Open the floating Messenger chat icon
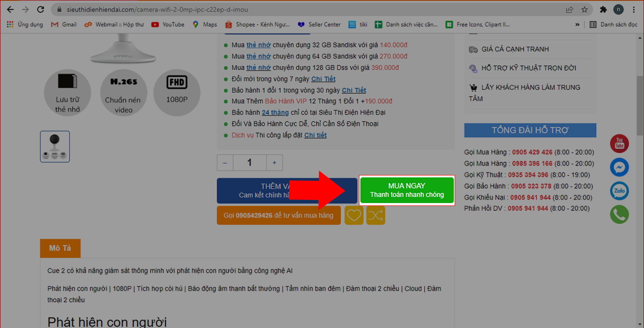This screenshot has width=644, height=328. tap(619, 167)
